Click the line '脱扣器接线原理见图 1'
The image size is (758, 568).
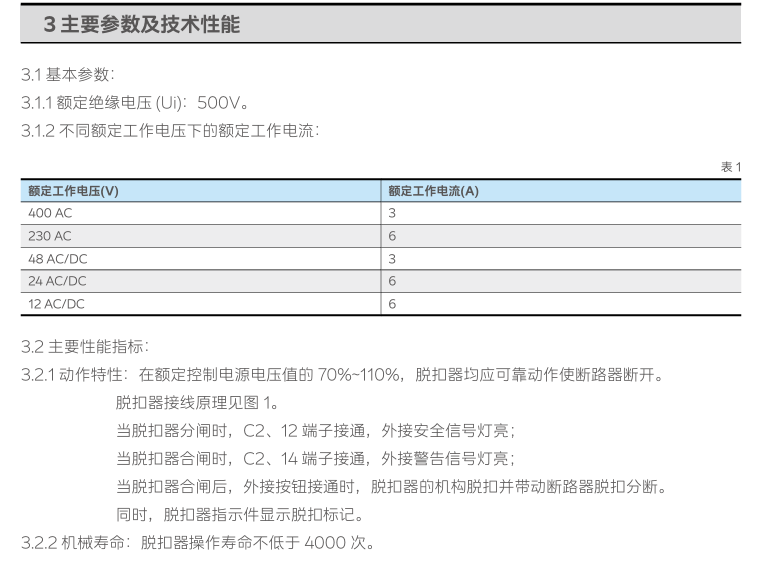[197, 402]
